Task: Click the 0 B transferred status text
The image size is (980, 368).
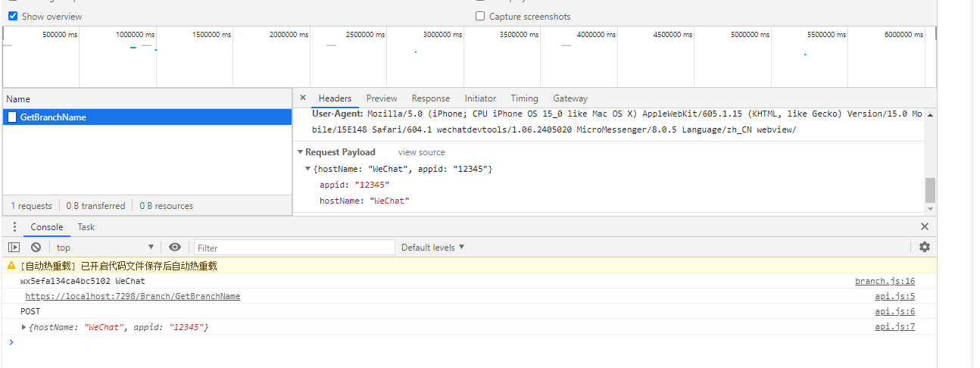Action: click(95, 206)
